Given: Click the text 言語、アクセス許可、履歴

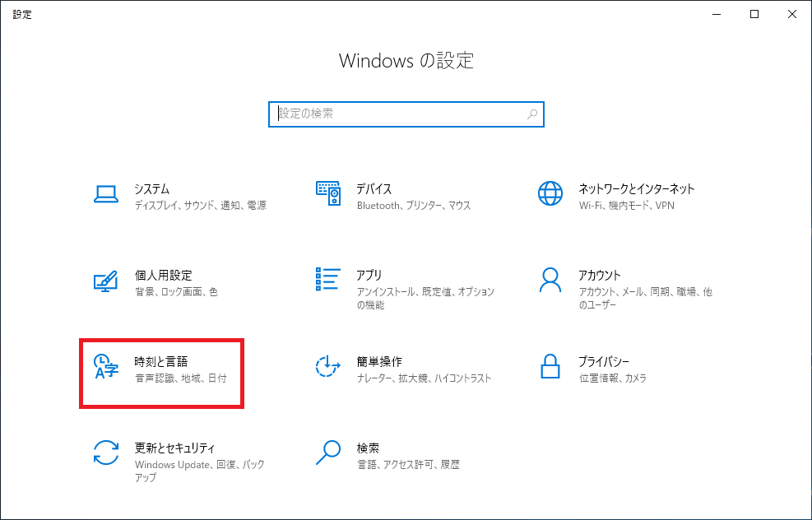Looking at the screenshot, I should click(408, 465).
